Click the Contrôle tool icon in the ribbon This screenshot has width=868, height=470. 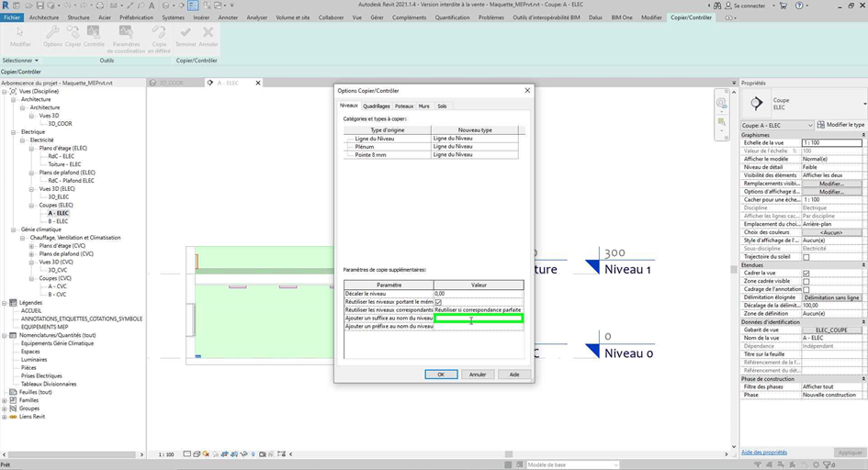tap(94, 32)
